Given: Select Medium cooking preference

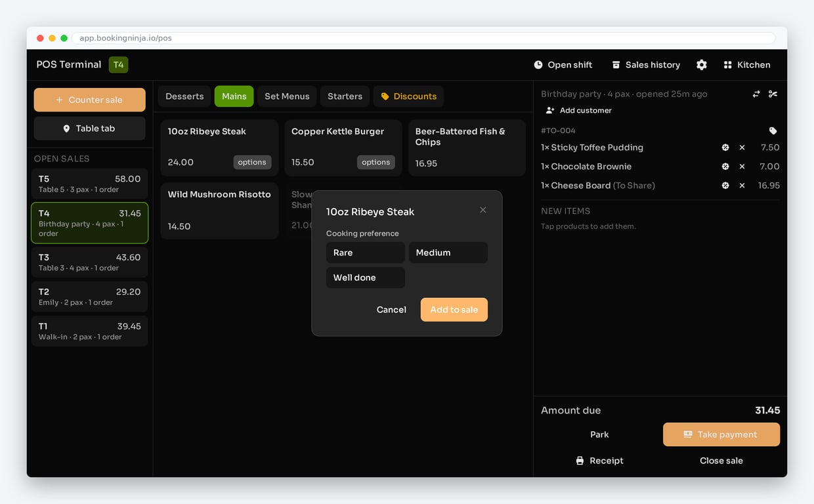Looking at the screenshot, I should [x=448, y=253].
